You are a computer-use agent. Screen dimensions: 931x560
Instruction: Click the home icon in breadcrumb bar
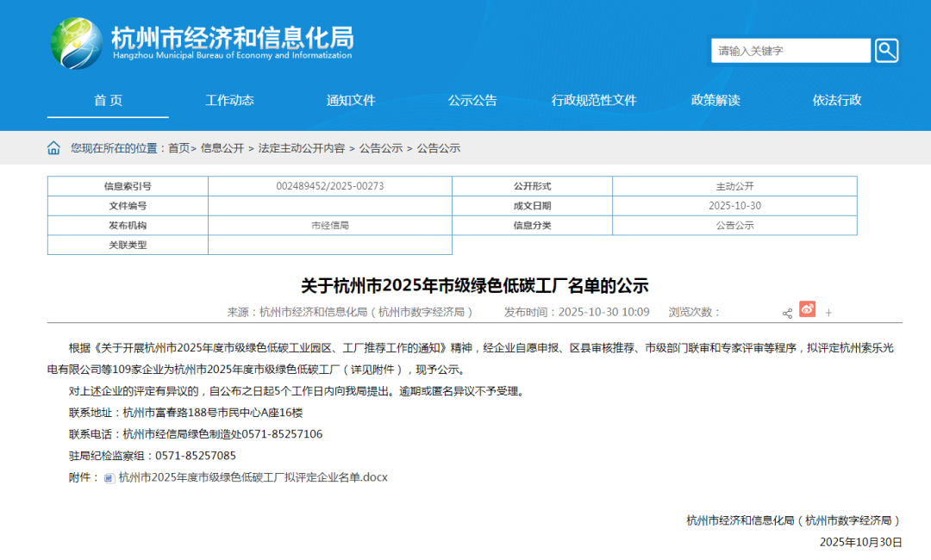(x=53, y=148)
